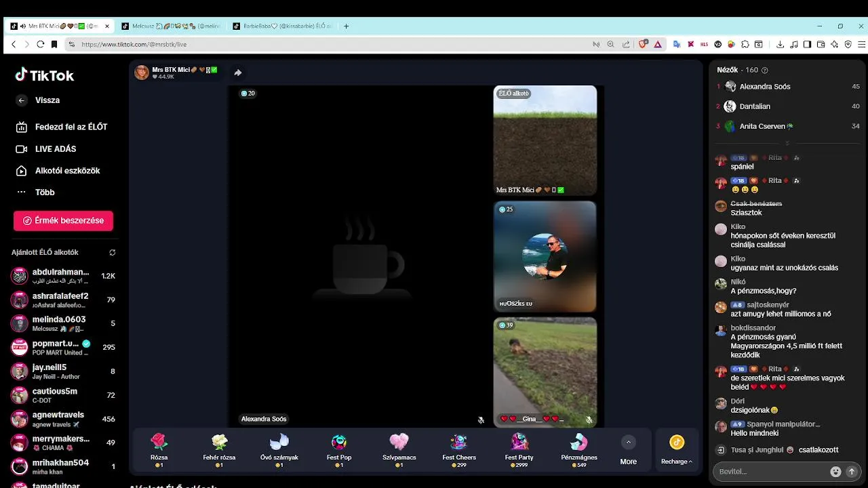Viewport: 868px width, 488px height.
Task: Open the browser hamburger menu
Action: (860, 44)
